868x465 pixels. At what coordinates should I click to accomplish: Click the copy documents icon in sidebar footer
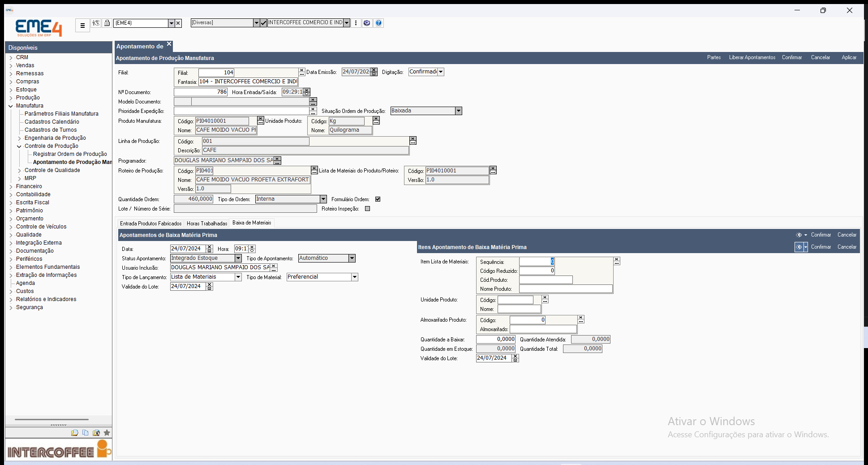[85, 433]
